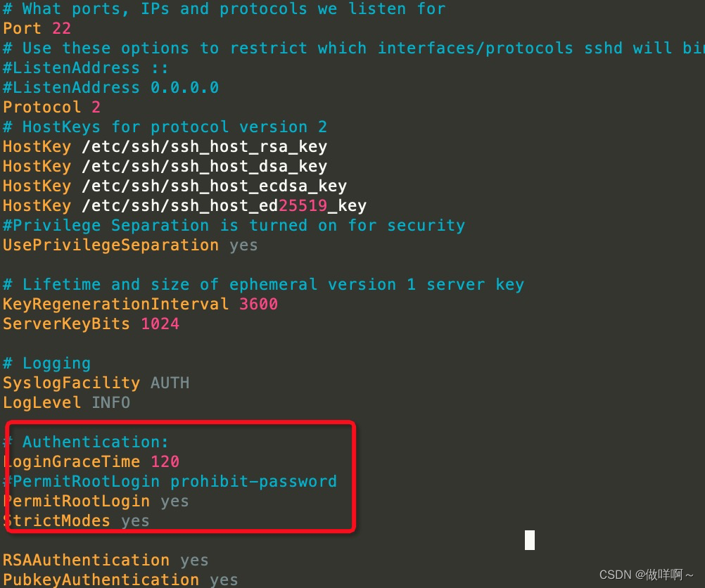Select the KeyRegenerationInterval 3600 value
Viewport: 705px width, 588px height.
pos(137,304)
